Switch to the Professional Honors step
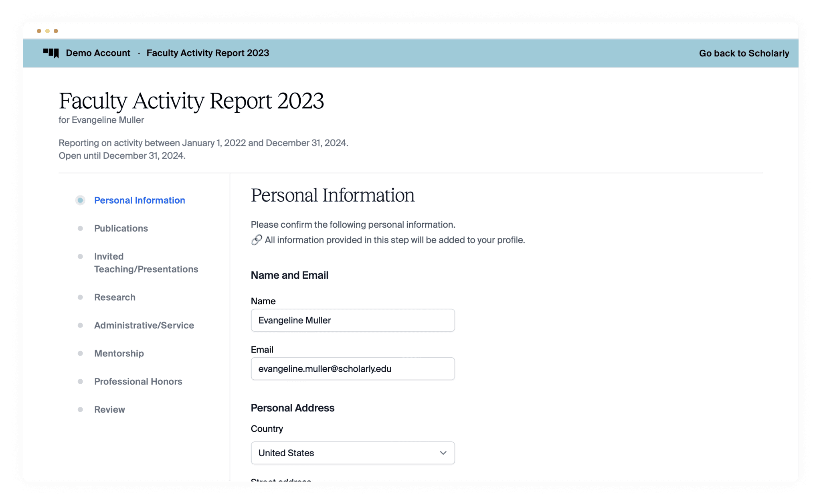Viewport: 821px width, 504px height. (x=138, y=381)
